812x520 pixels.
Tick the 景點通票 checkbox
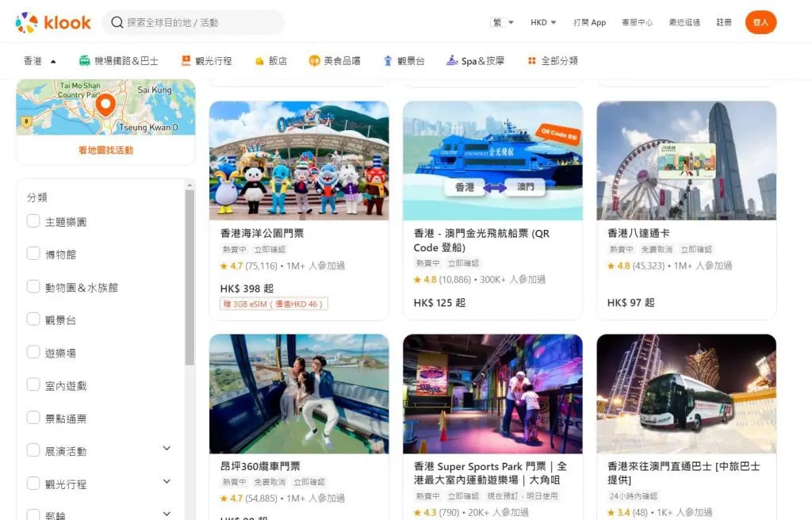tap(33, 418)
